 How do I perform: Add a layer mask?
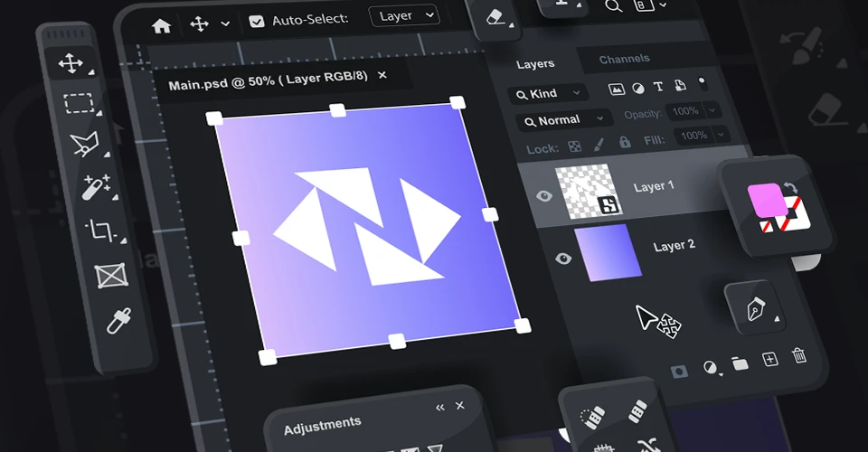click(x=679, y=372)
